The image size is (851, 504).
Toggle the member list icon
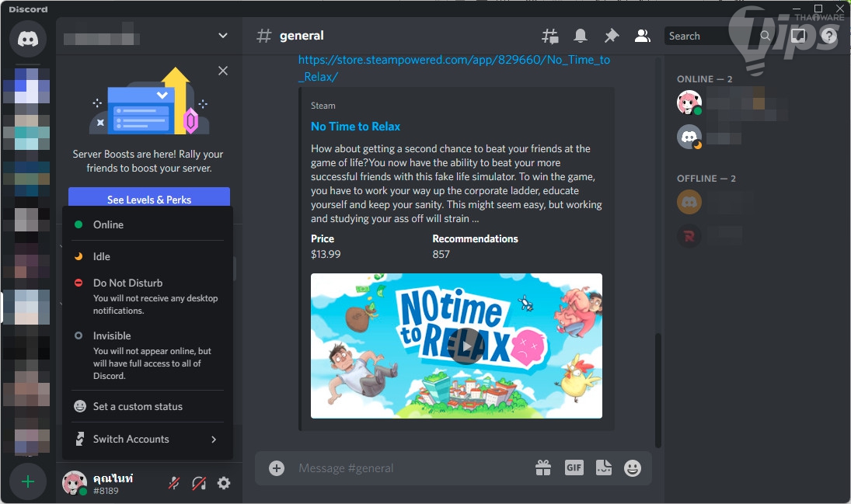[642, 36]
